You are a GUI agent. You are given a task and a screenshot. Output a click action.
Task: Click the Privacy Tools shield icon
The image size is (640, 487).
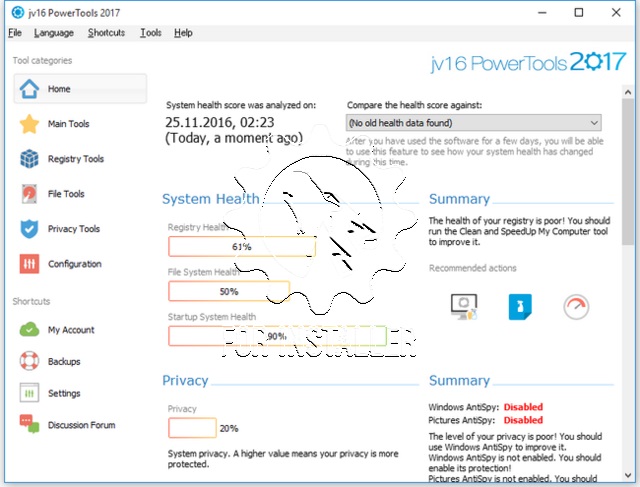coord(29,229)
